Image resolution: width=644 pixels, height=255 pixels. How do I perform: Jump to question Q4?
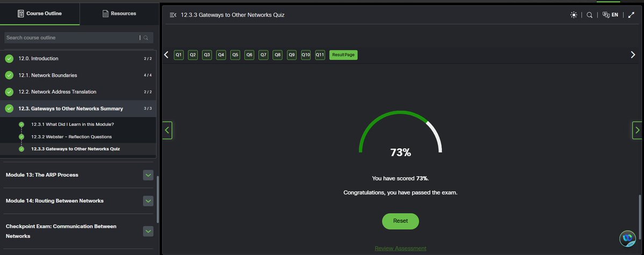[x=221, y=55]
